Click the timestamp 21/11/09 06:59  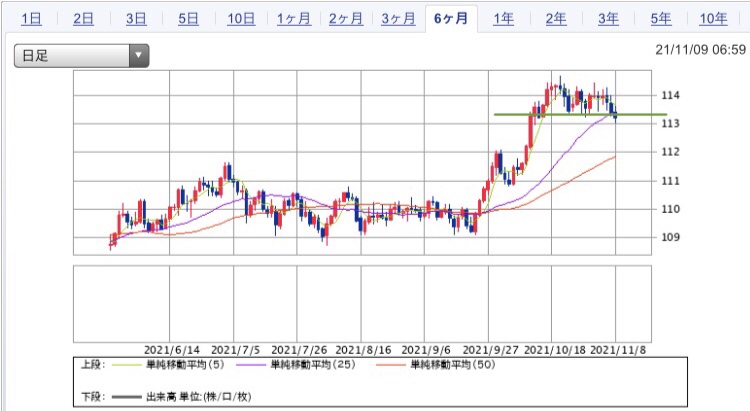700,50
